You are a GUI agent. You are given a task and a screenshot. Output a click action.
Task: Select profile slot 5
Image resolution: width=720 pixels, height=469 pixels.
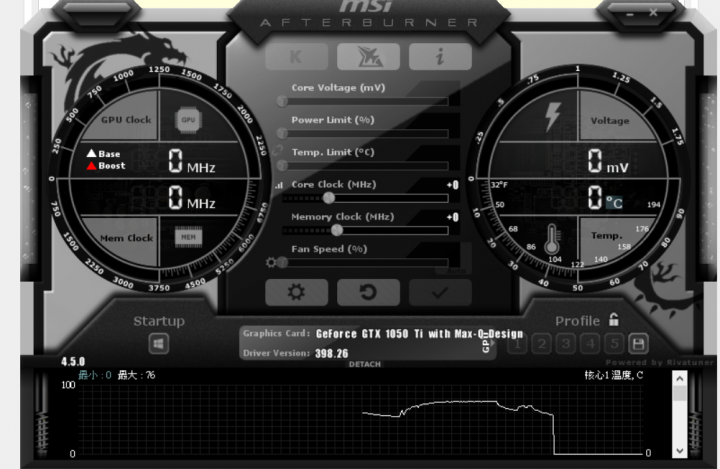(614, 344)
